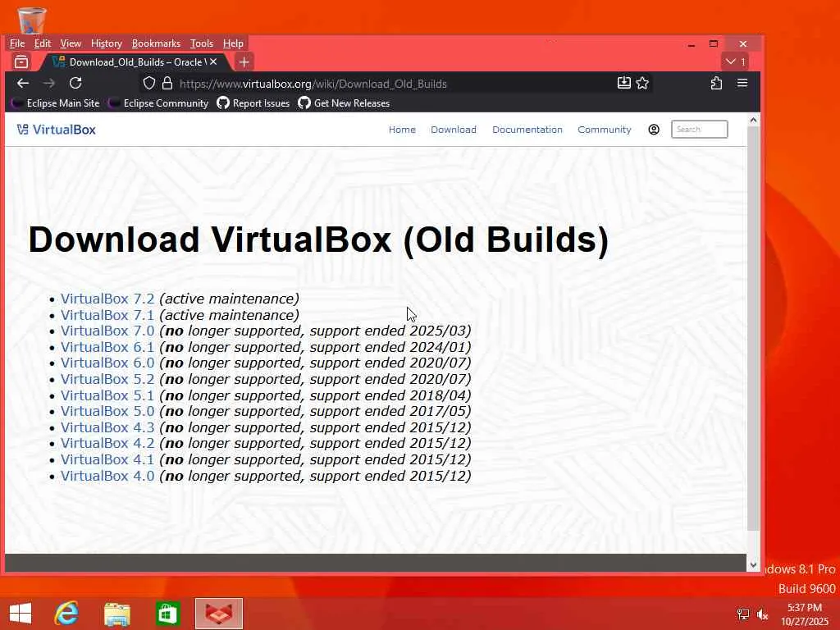The height and width of the screenshot is (630, 840).
Task: Click the forward navigation arrow
Action: (x=49, y=83)
